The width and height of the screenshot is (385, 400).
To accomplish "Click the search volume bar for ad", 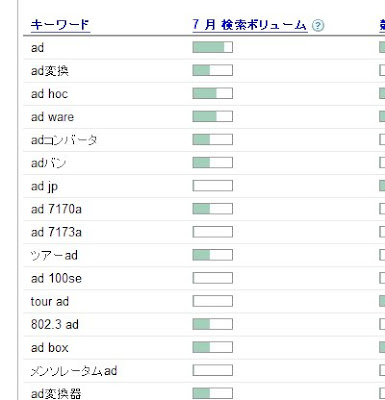I will coord(212,47).
